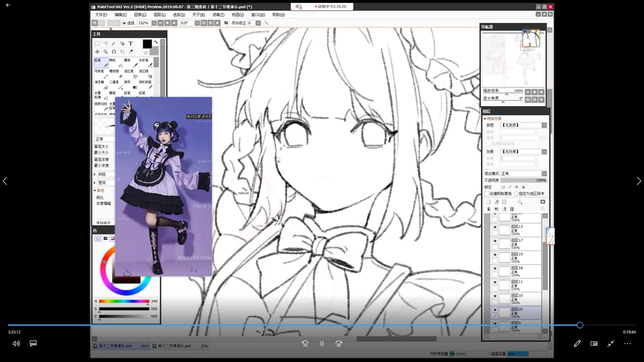Choose the text tool
Image resolution: width=644 pixels, height=362 pixels.
point(130,44)
